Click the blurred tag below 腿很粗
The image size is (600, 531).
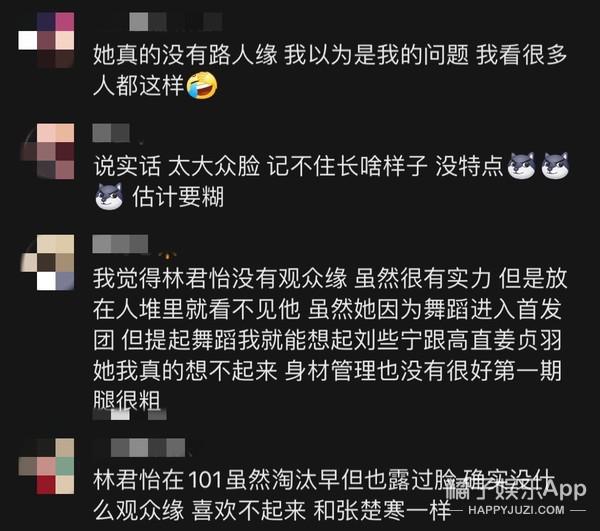[x=130, y=414]
